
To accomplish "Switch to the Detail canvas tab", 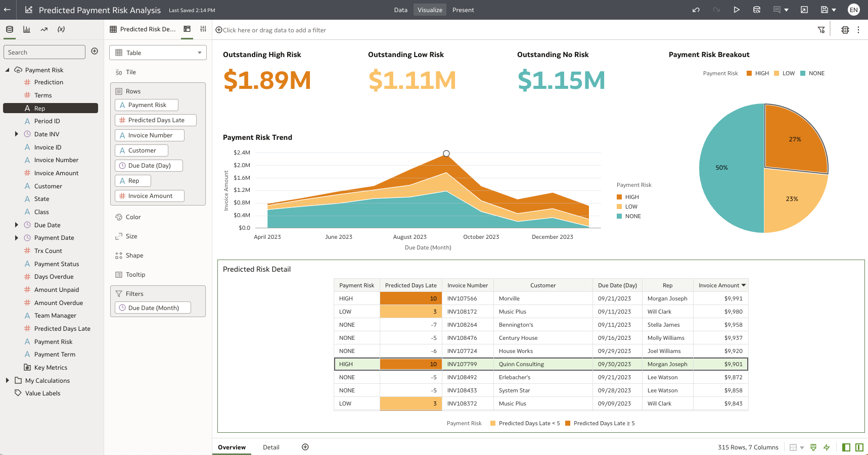I will [x=271, y=447].
